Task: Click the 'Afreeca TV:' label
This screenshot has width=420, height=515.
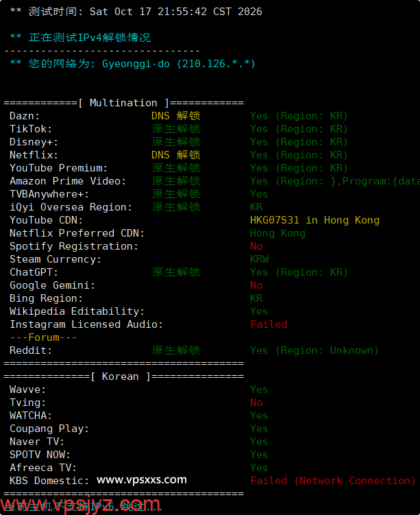Action: tap(43, 468)
